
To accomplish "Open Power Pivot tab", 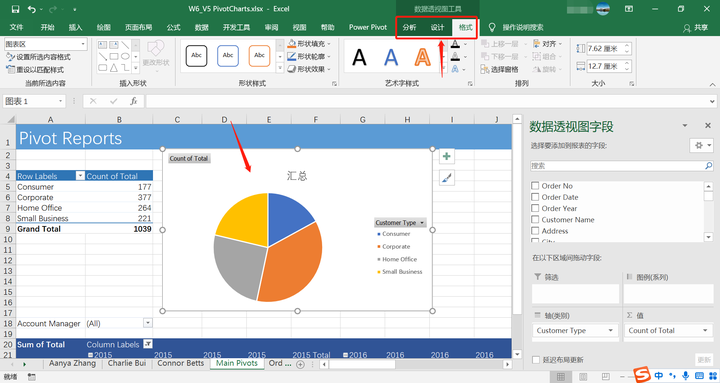I will [368, 27].
